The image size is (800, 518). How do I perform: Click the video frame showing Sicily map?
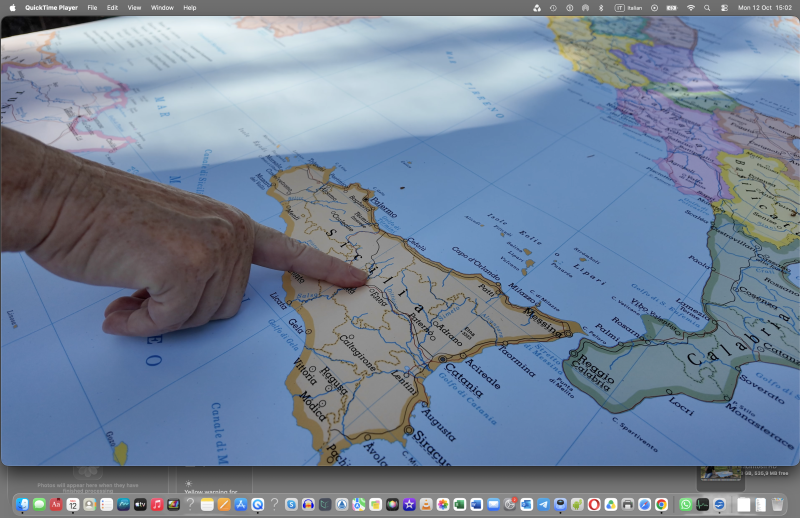pyautogui.click(x=400, y=241)
